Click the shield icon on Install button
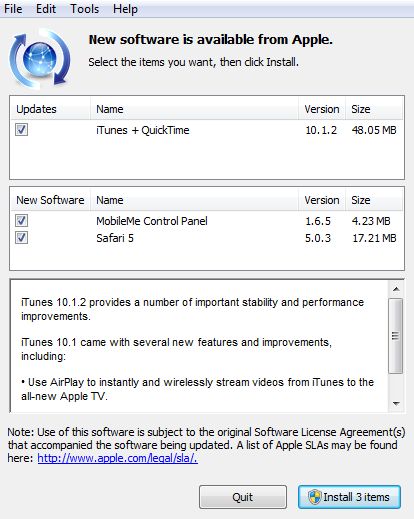The image size is (414, 519). click(314, 497)
